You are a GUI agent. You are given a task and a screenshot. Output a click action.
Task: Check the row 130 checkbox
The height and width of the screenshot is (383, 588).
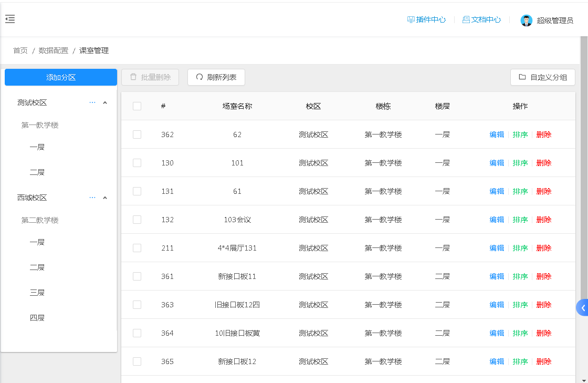point(137,163)
